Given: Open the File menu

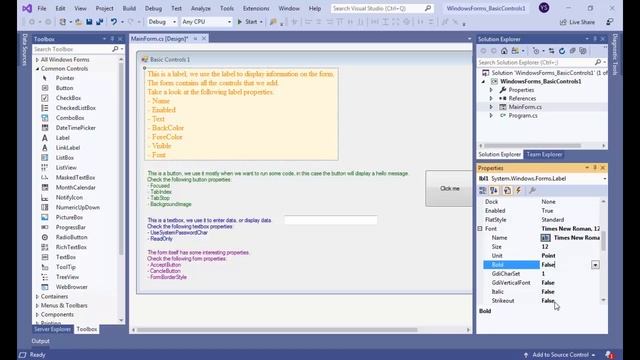Looking at the screenshot, I should point(42,8).
